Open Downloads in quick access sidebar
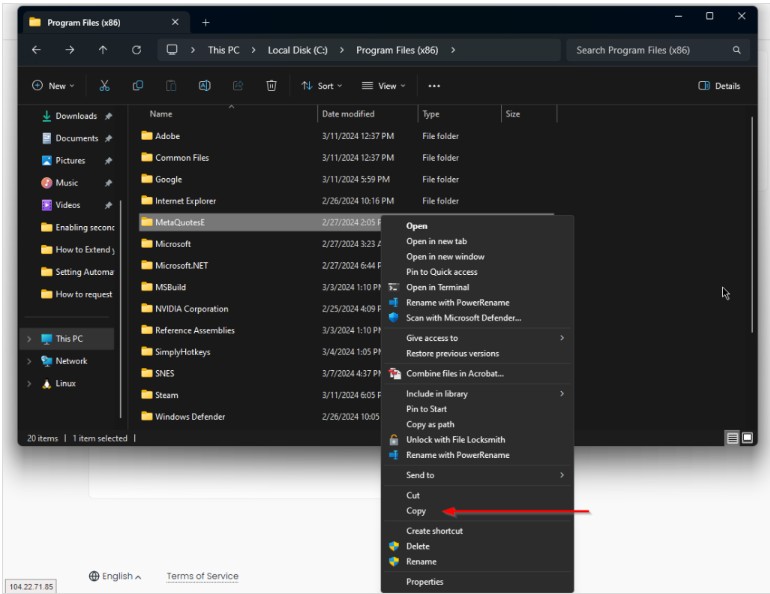This screenshot has width=770, height=594. pyautogui.click(x=76, y=116)
